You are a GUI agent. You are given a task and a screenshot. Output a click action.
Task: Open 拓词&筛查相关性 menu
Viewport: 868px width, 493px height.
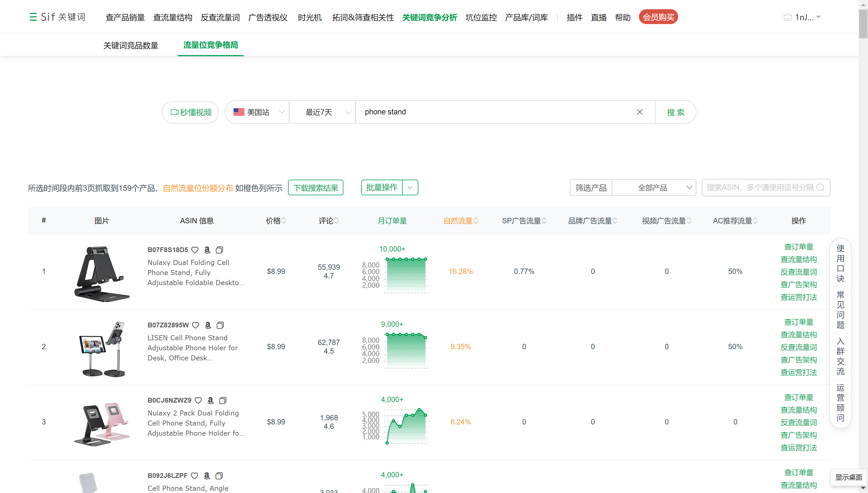coord(363,17)
